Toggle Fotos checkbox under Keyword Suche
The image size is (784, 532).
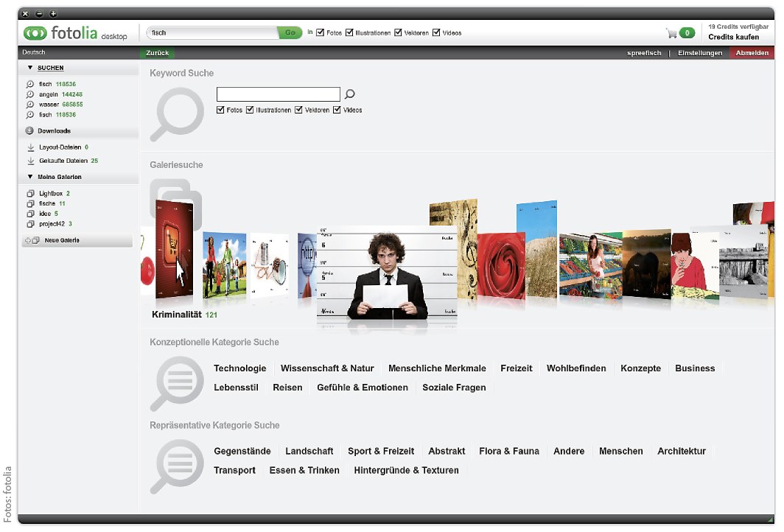(x=220, y=110)
